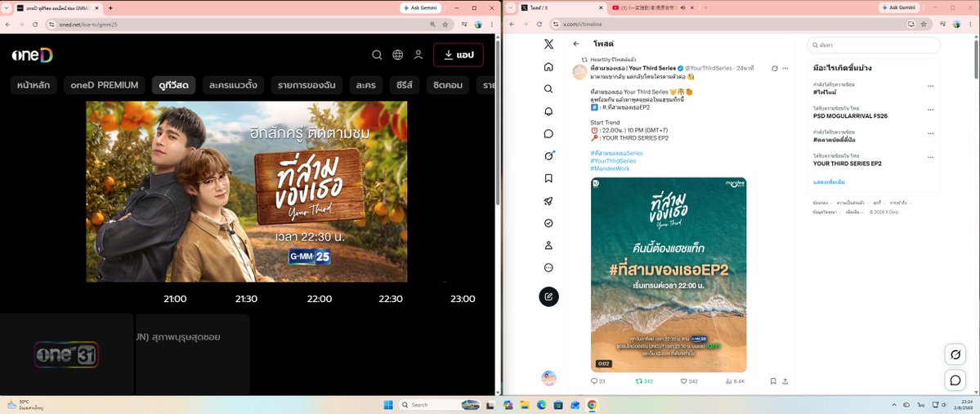Open the three-dot menu on the Your Third Series post

click(785, 68)
